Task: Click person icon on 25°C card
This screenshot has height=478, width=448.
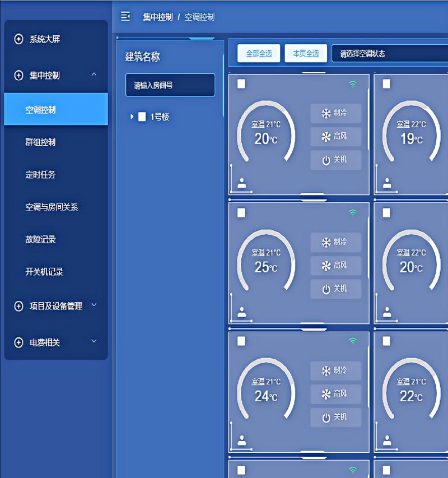Action: pos(242,312)
